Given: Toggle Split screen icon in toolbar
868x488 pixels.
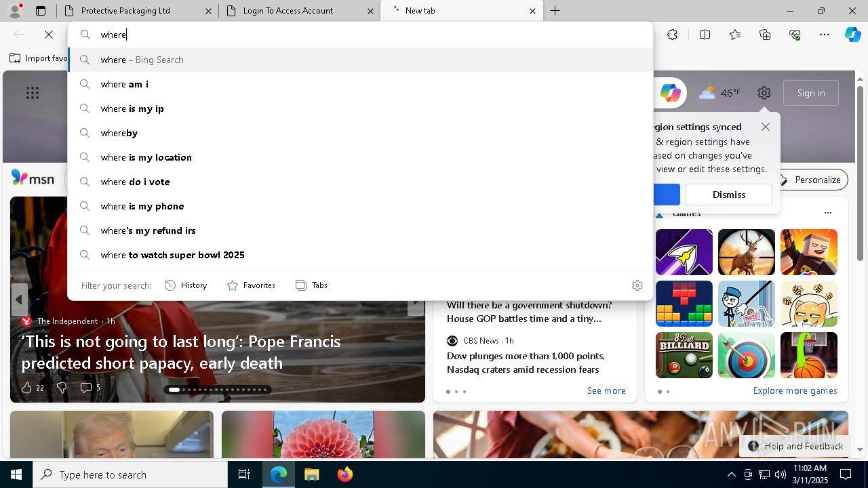Looking at the screenshot, I should [705, 35].
